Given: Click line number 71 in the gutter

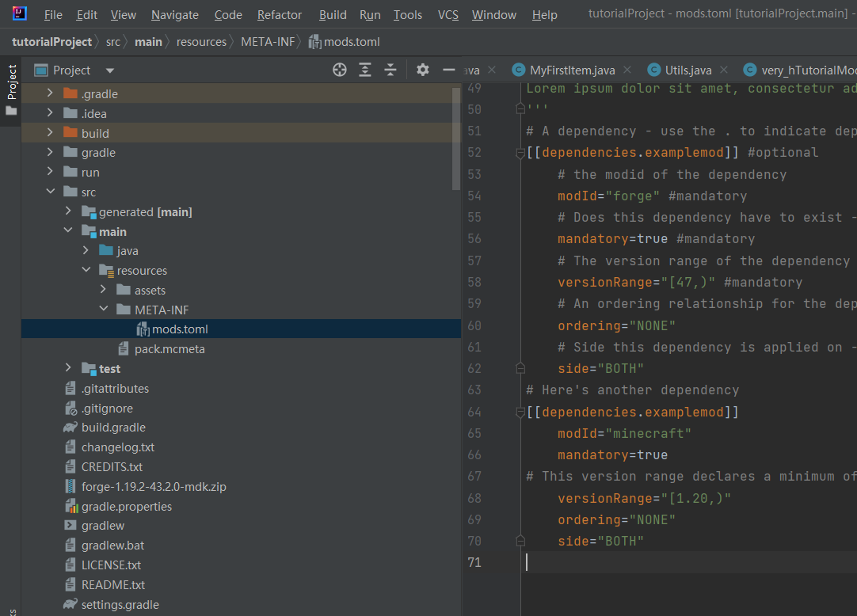Looking at the screenshot, I should tap(474, 562).
